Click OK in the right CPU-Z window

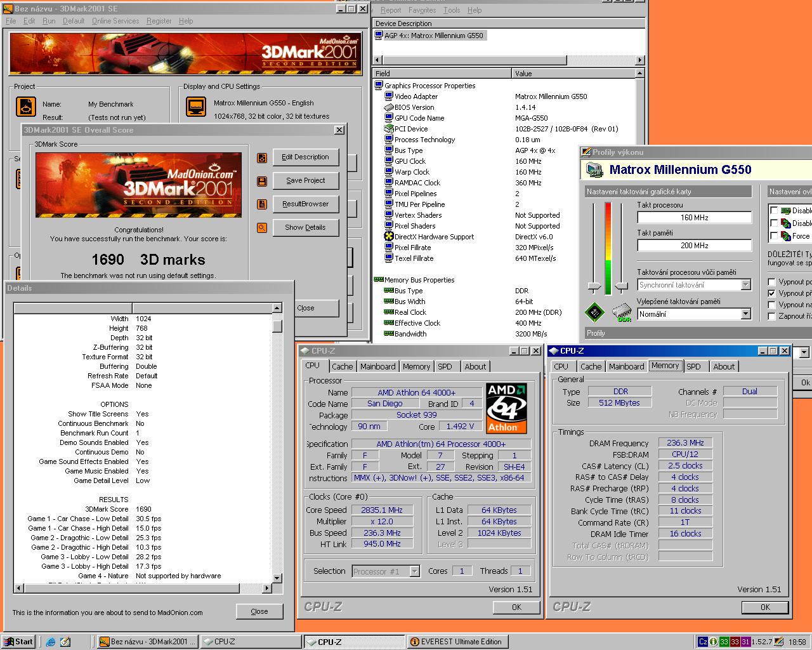tap(765, 607)
